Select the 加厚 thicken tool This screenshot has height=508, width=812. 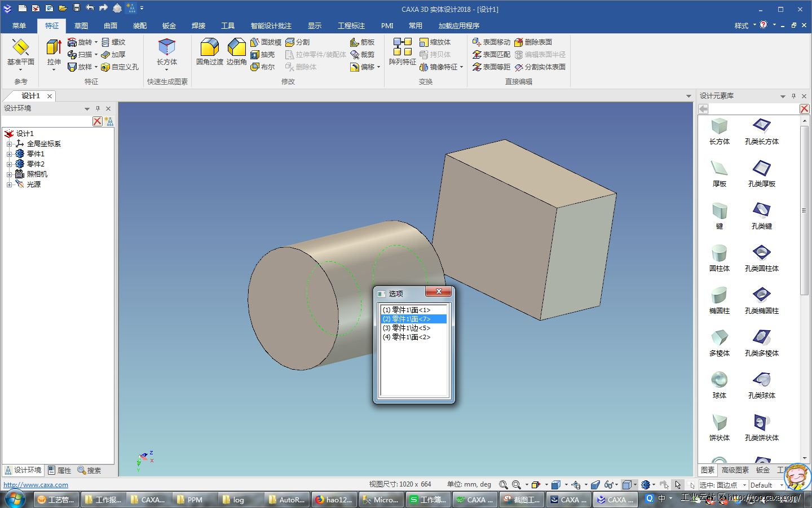pos(113,55)
